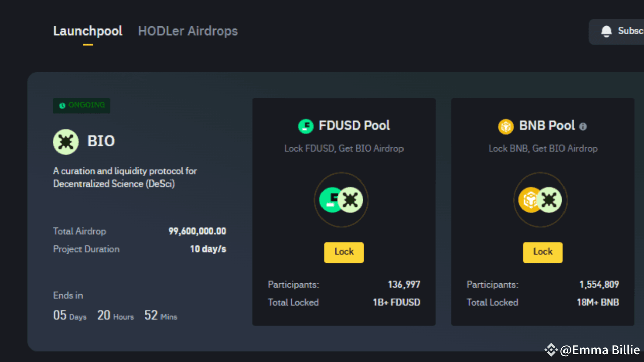Open the info tooltip next to BNB Pool
Screen dimensions: 644x362
[x=583, y=126]
